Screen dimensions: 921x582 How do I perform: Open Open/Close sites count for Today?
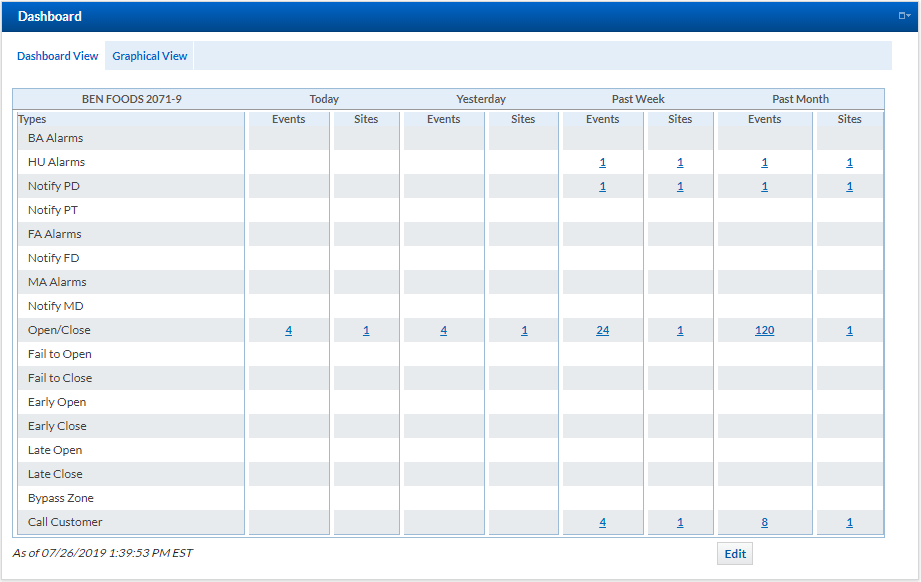[x=366, y=330]
